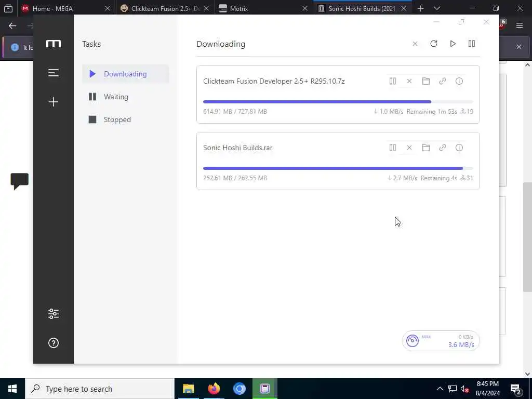Viewport: 532px width, 399px height.
Task: Click the speedometer speed widget
Action: 441,341
